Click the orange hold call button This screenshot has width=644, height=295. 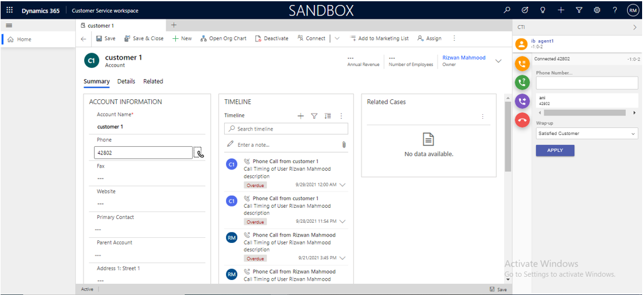[x=522, y=63]
